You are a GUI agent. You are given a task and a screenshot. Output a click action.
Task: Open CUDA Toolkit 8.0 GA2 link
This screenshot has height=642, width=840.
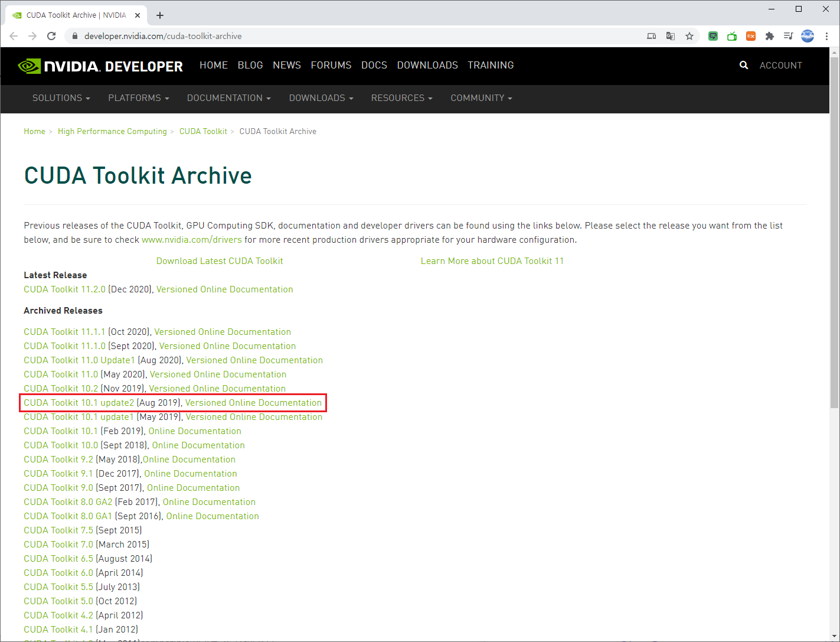click(x=68, y=502)
